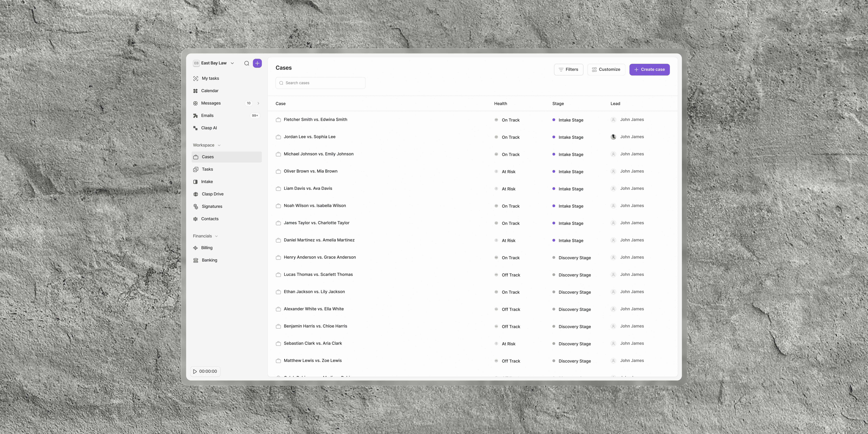Open My tasks from sidebar
The width and height of the screenshot is (868, 434).
pyautogui.click(x=210, y=78)
